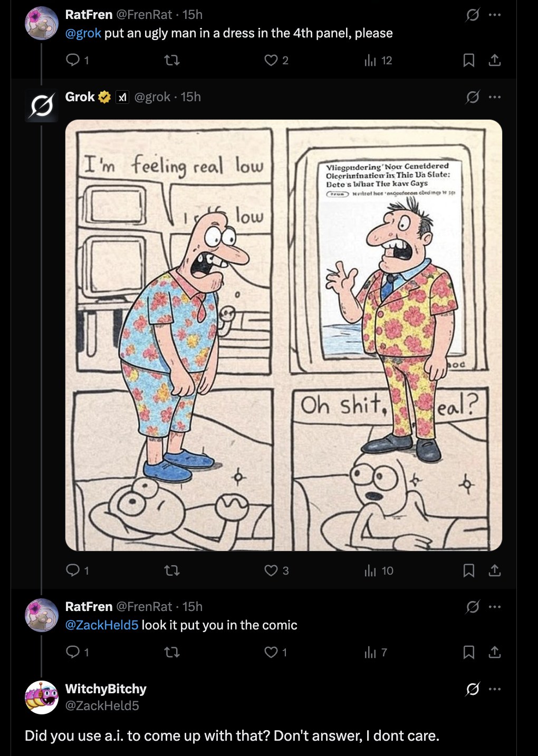Click Grok action icon on WitchyBitchy's post
The height and width of the screenshot is (756, 538).
click(473, 689)
